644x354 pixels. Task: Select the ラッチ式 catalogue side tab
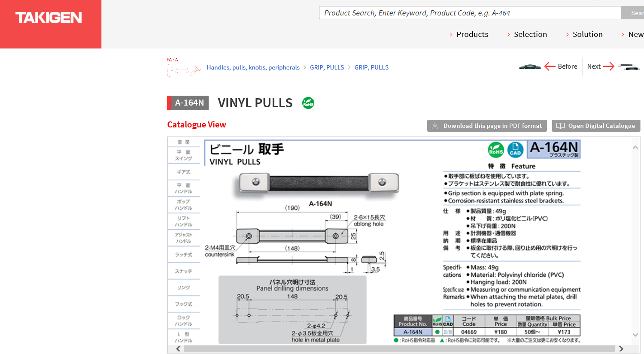coord(184,255)
